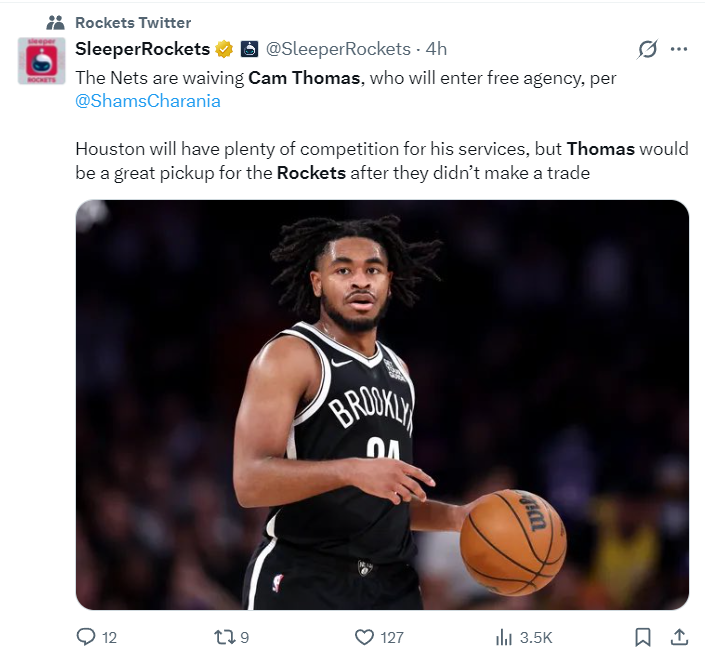
Task: Open the Rockets Twitter community label
Action: (x=133, y=22)
